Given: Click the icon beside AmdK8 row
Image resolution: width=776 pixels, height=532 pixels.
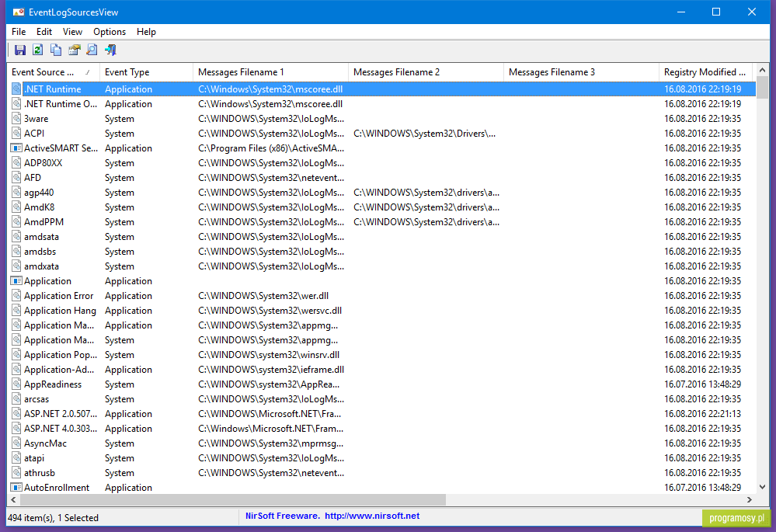Looking at the screenshot, I should click(16, 207).
